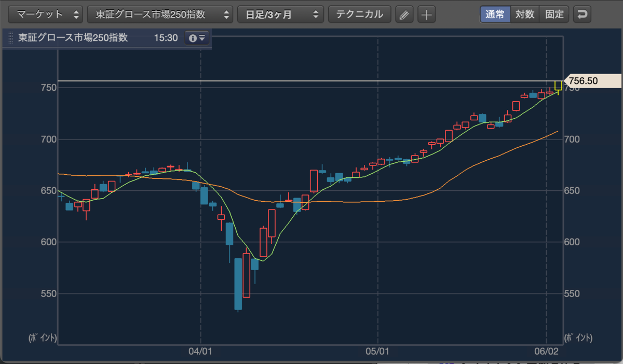This screenshot has height=364, width=623.
Task: Select the pencil drawing tool icon
Action: tap(404, 15)
